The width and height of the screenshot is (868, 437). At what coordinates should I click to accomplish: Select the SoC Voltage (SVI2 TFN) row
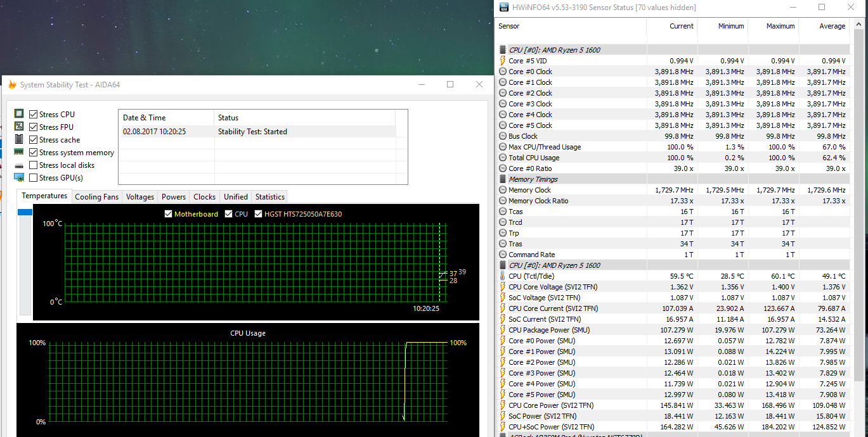[x=672, y=298]
